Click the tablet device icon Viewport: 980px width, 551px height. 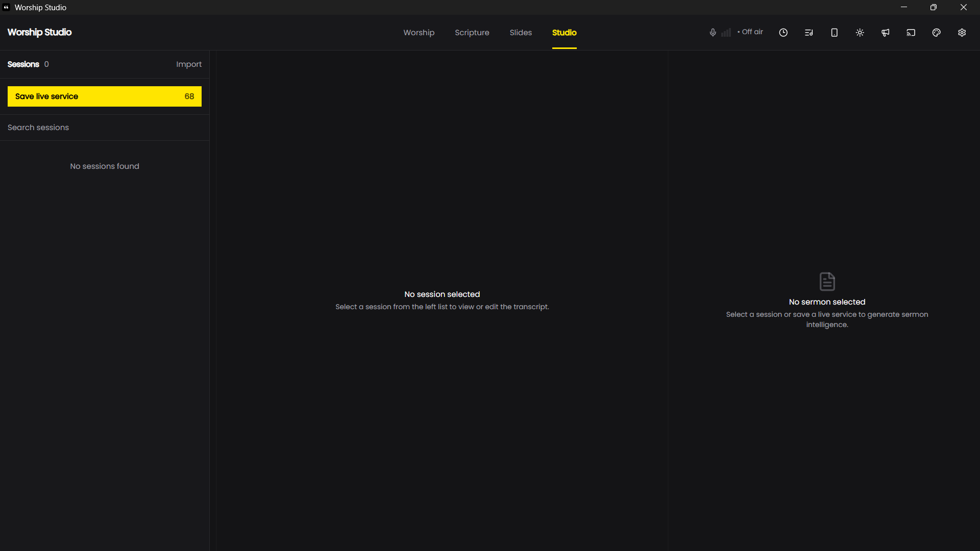[x=834, y=33]
